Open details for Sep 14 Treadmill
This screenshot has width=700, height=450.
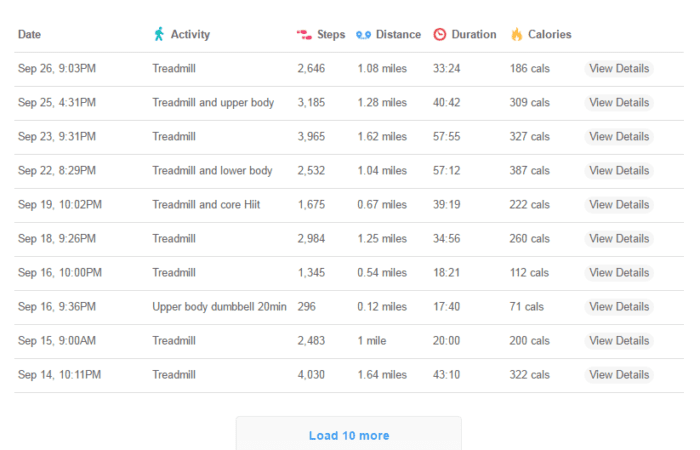point(619,375)
